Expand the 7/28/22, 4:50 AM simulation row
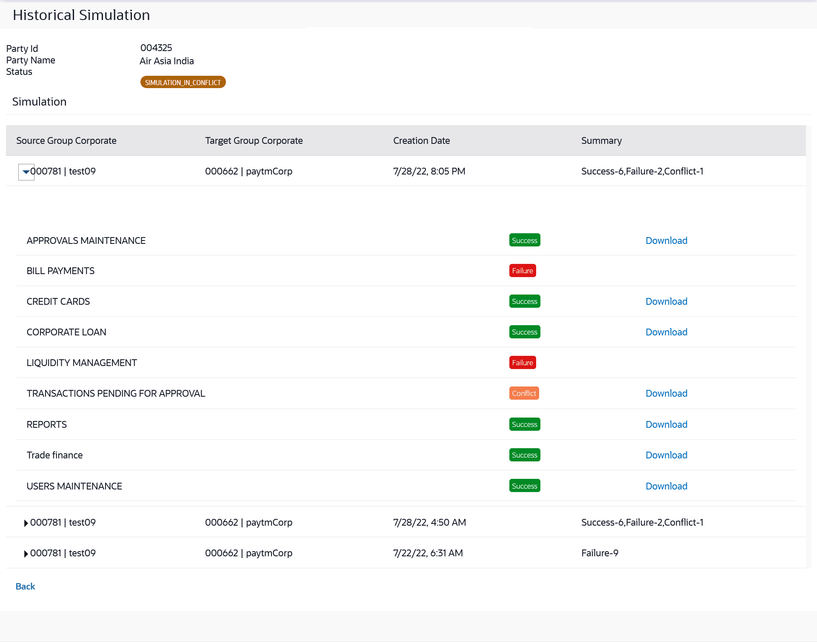 (x=26, y=523)
